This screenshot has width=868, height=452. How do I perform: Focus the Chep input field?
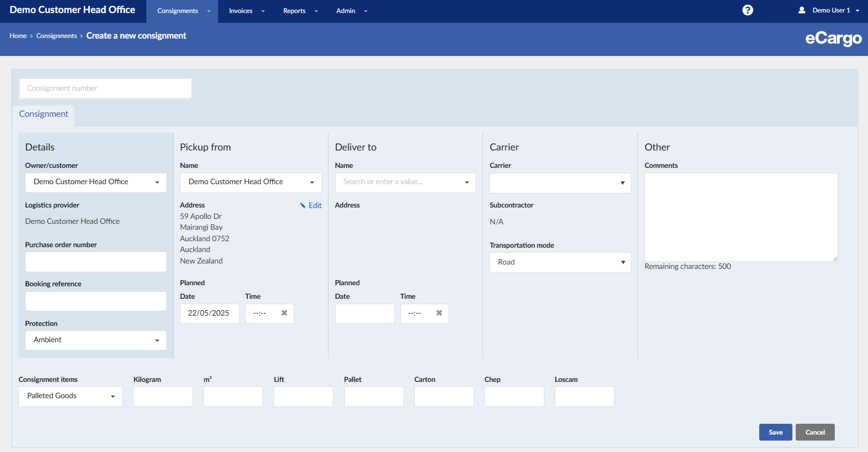[514, 397]
